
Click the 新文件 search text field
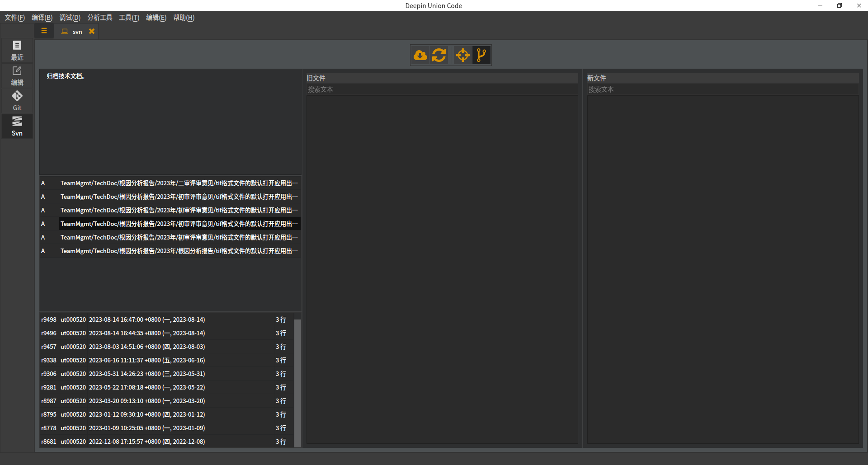pyautogui.click(x=723, y=89)
